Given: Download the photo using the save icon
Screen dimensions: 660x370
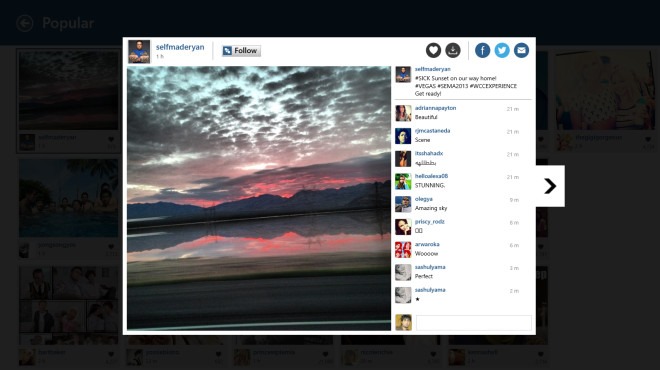Looking at the screenshot, I should pyautogui.click(x=453, y=51).
